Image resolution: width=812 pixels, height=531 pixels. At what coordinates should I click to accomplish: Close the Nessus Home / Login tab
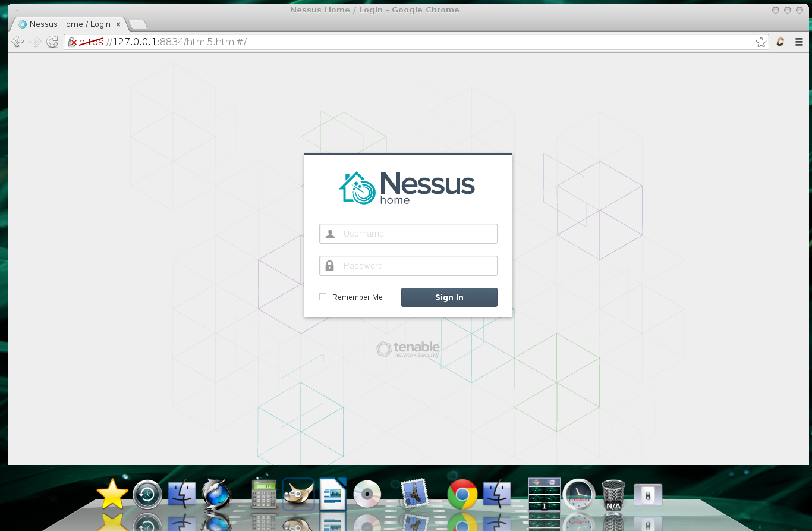118,24
